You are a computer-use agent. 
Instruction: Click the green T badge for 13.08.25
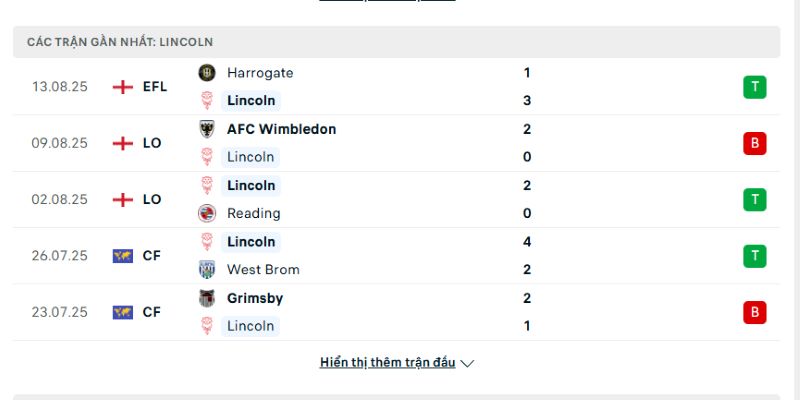[755, 87]
